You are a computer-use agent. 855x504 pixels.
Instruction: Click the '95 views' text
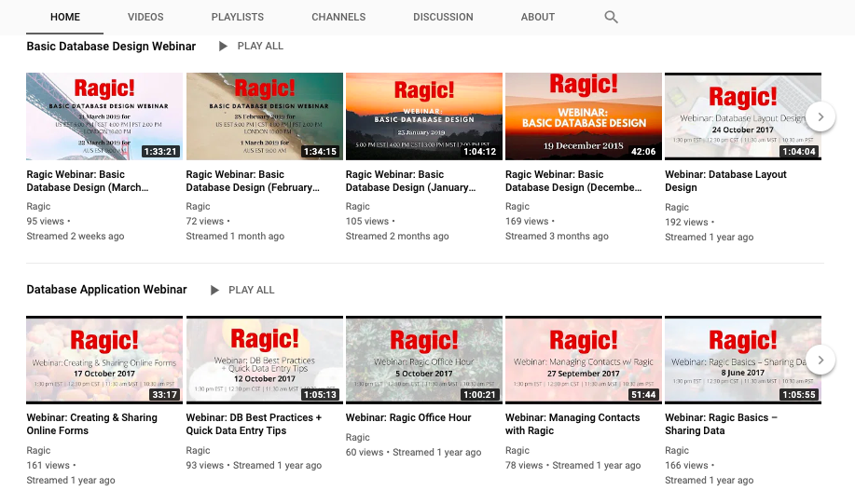46,221
